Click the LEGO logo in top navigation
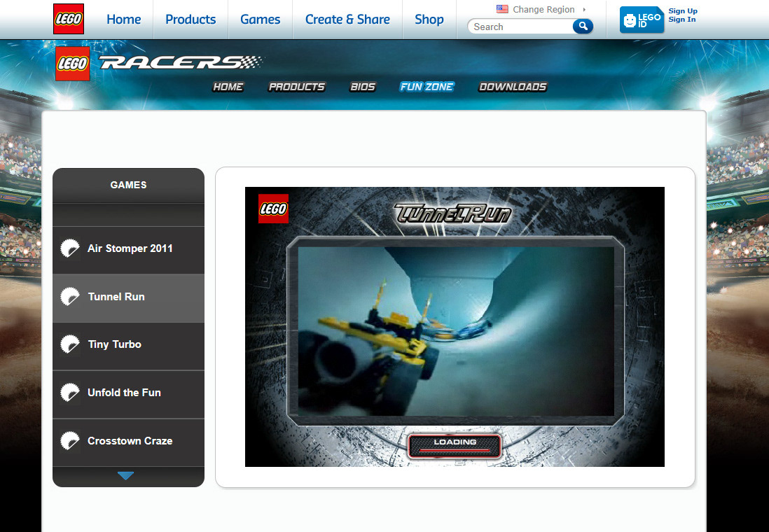 [69, 19]
